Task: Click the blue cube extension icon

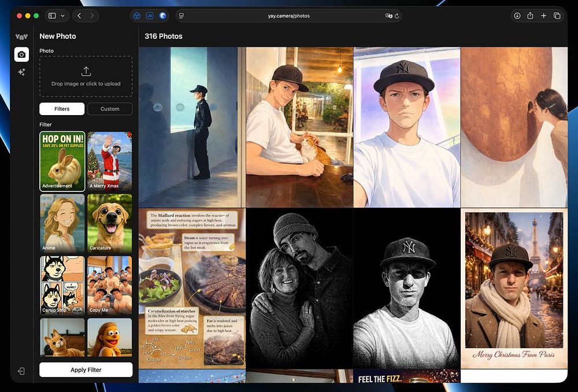Action: coord(137,16)
